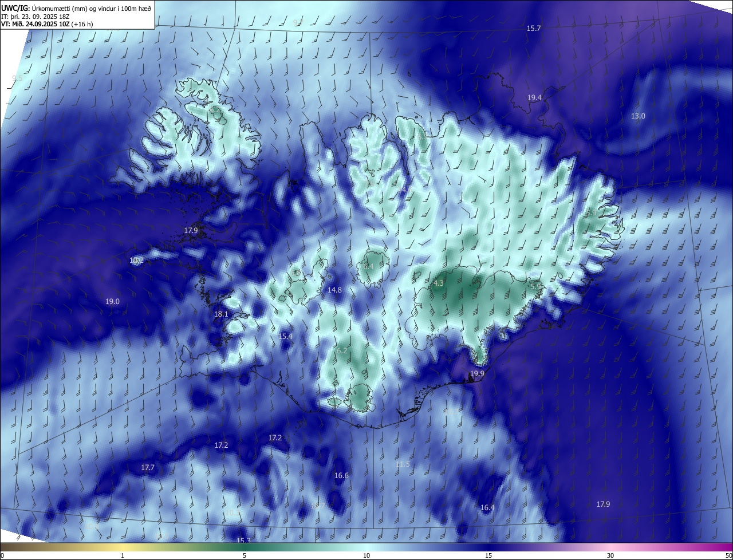This screenshot has width=733, height=560.
Task: Click the title 'Úrkomumætti (mm) og vindur í 100m hæð'
Action: click(90, 7)
